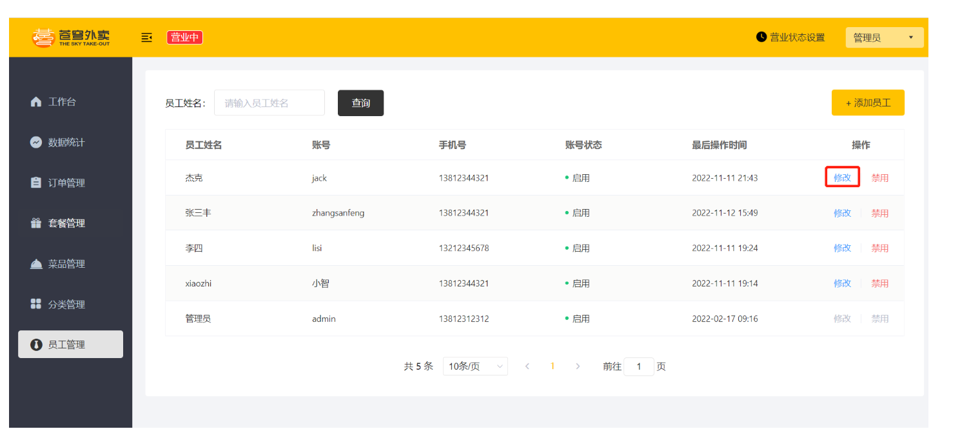Image resolution: width=980 pixels, height=440 pixels.
Task: Click timestamp 2022-02-17 09:16
Action: (725, 319)
